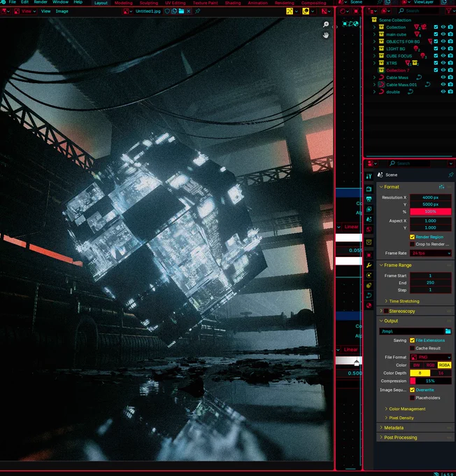456x476 pixels.
Task: Open the Material properties tab
Action: 369,305
